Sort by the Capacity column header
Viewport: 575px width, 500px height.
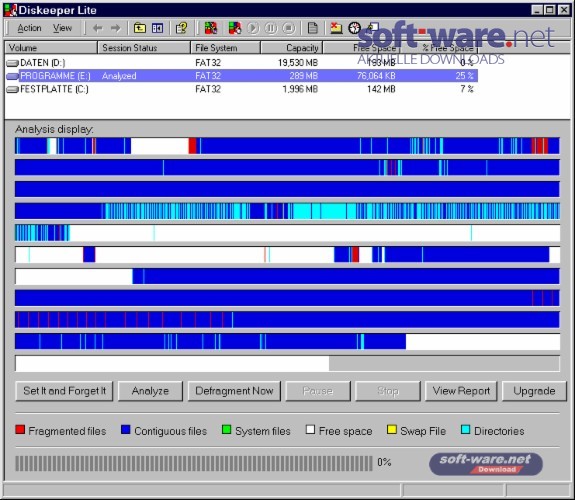[x=292, y=48]
